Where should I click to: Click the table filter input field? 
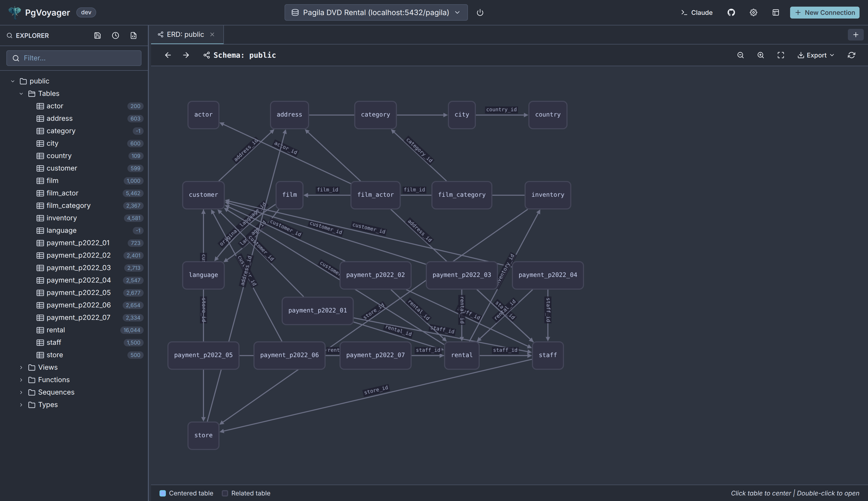(74, 58)
